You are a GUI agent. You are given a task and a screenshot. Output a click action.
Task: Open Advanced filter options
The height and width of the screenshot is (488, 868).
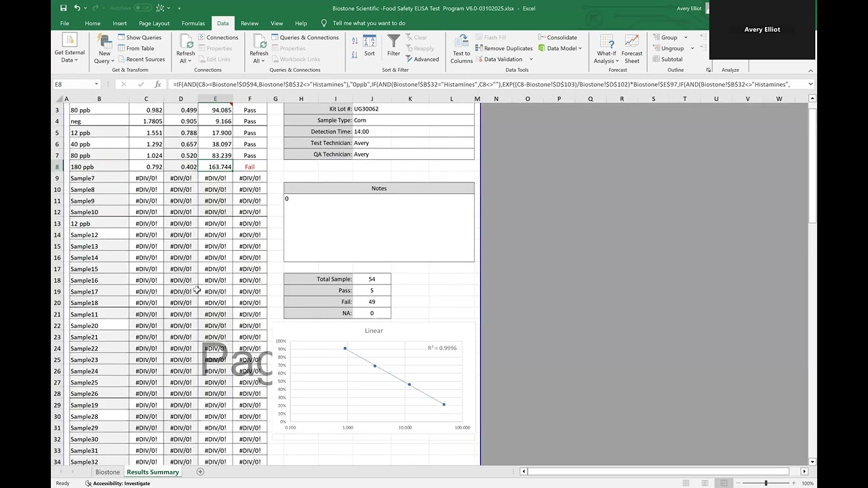pyautogui.click(x=422, y=59)
